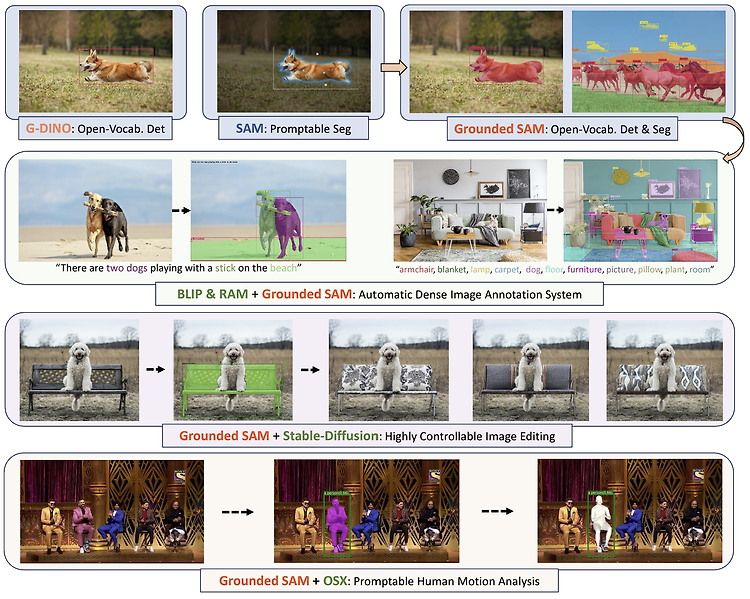Screen dimensions: 750x599
Task: Click the 'blanket' tag
Action: (x=452, y=269)
